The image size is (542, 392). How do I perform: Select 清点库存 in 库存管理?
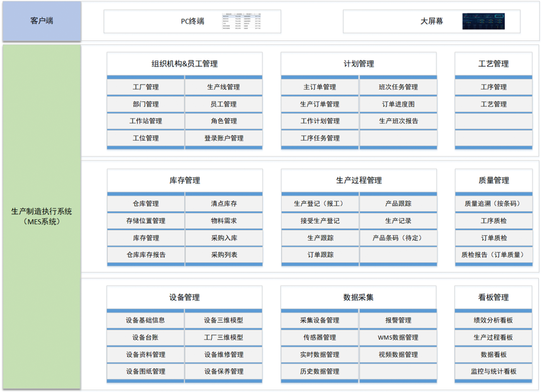pyautogui.click(x=224, y=204)
